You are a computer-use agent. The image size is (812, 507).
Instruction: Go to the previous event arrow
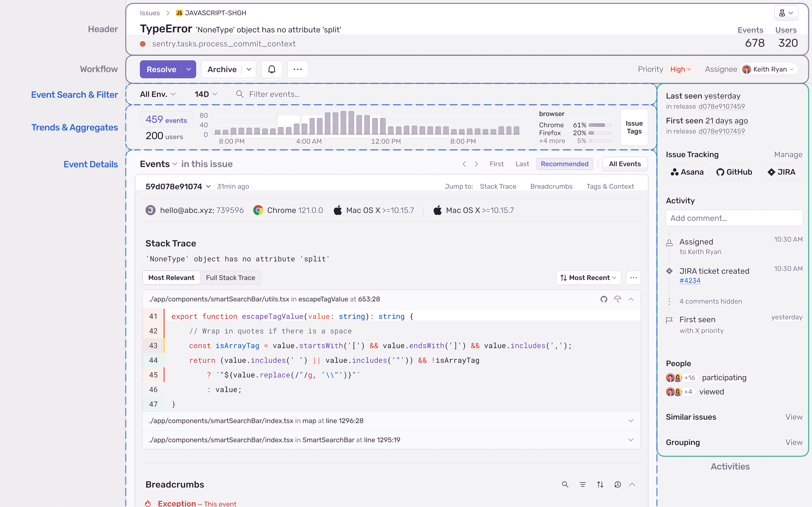pyautogui.click(x=464, y=164)
